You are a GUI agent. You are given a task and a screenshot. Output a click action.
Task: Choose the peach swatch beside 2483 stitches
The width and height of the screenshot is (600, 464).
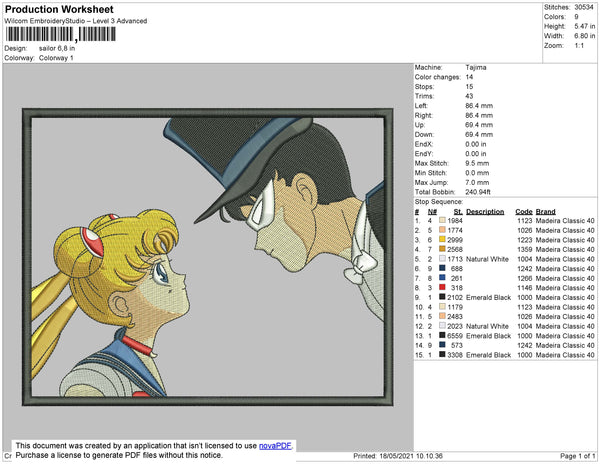coord(442,316)
